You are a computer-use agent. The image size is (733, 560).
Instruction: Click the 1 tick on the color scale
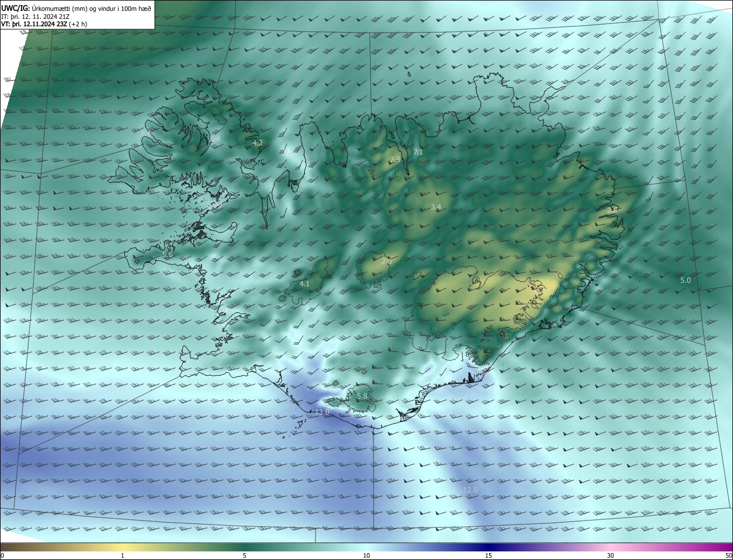(123, 555)
